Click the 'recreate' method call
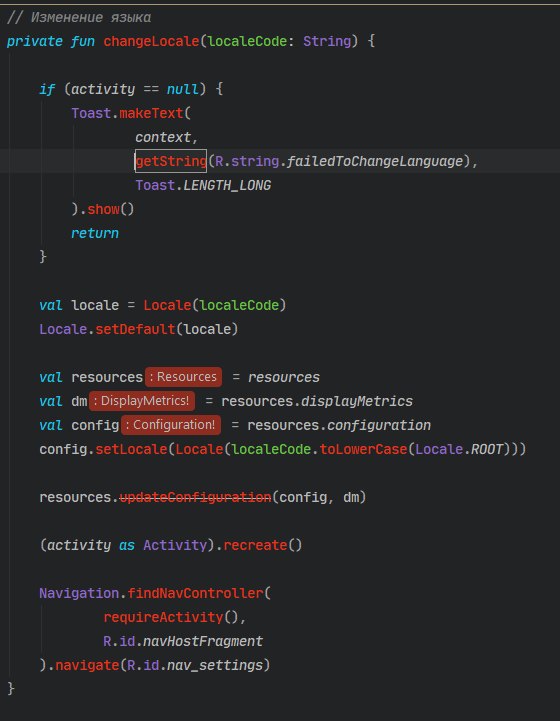Viewport: 560px width, 721px height. tap(255, 545)
